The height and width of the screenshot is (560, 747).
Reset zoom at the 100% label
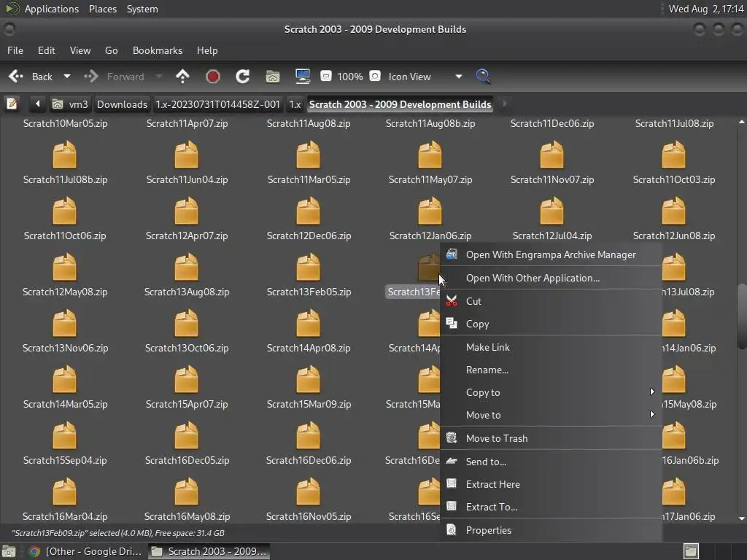pyautogui.click(x=350, y=77)
